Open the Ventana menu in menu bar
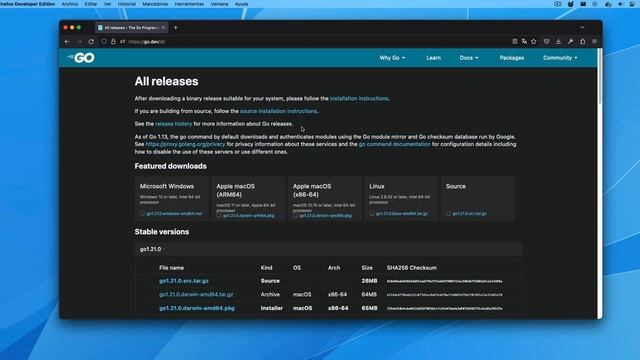Image resolution: width=640 pixels, height=360 pixels. pos(219,4)
